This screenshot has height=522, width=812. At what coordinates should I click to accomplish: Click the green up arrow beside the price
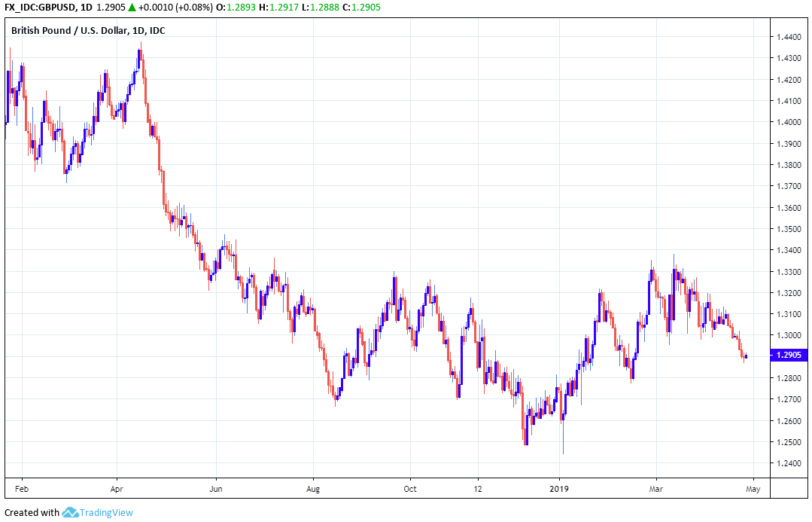pos(132,8)
